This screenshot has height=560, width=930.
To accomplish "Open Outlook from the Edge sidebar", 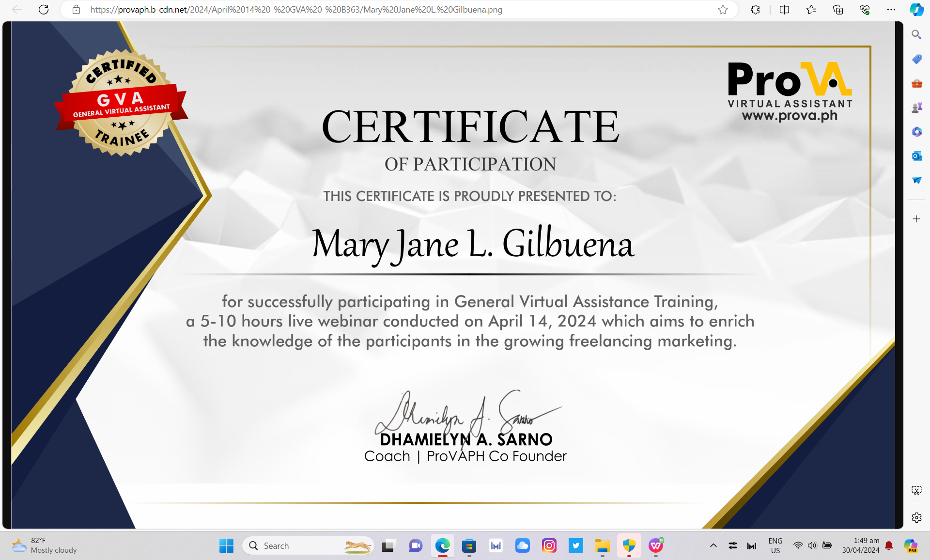I will point(917,156).
